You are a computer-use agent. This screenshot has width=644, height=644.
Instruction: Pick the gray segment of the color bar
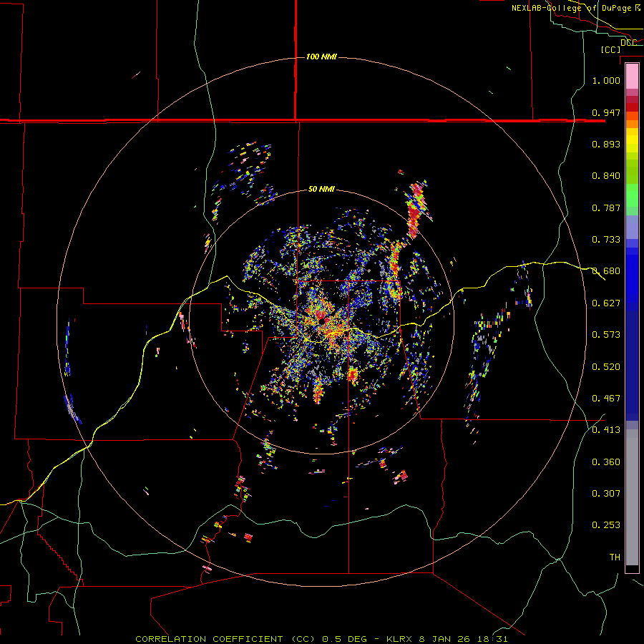point(632,497)
